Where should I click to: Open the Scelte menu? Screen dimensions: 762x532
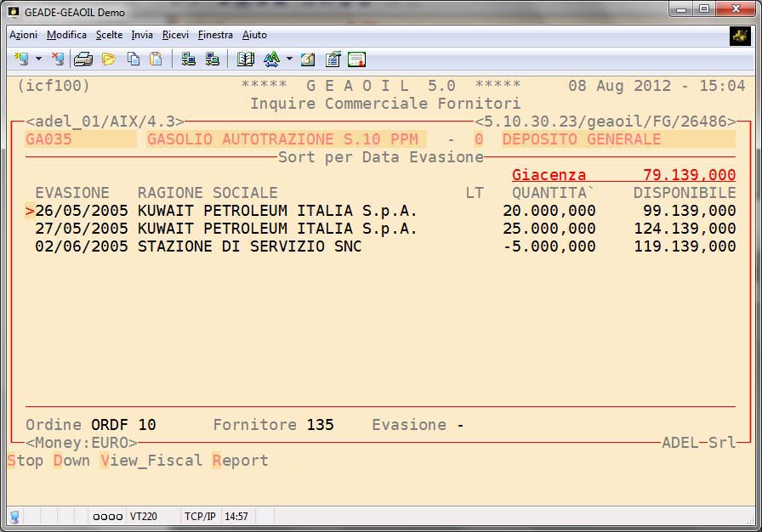pyautogui.click(x=109, y=35)
